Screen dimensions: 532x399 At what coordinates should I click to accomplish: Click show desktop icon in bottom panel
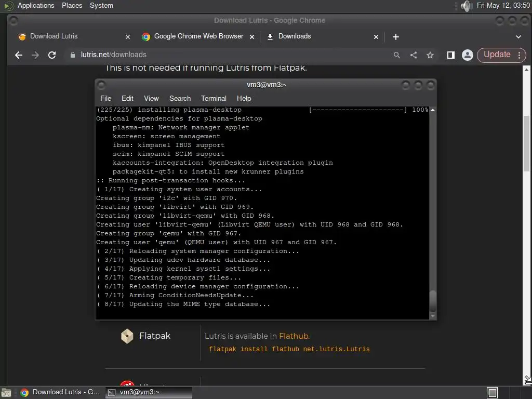(x=6, y=393)
